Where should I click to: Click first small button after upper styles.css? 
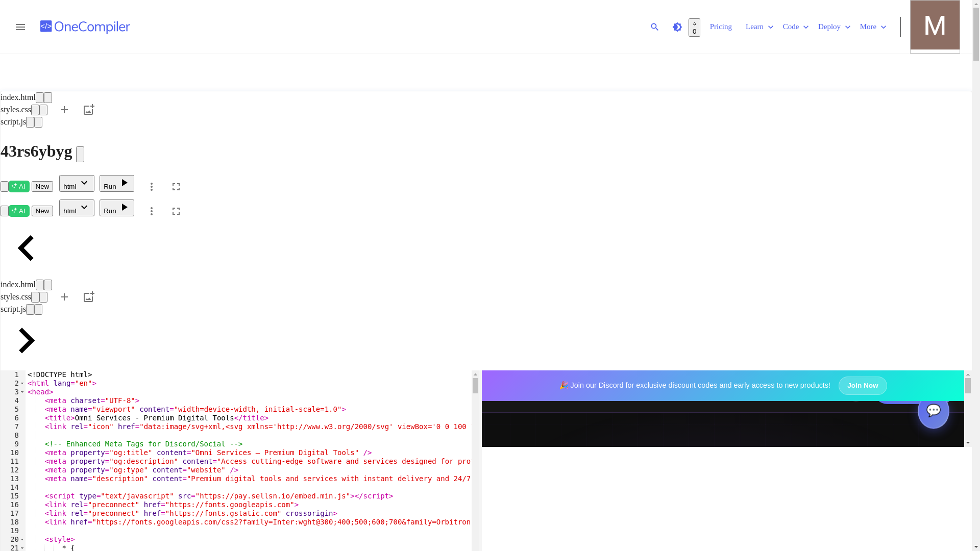tap(35, 110)
